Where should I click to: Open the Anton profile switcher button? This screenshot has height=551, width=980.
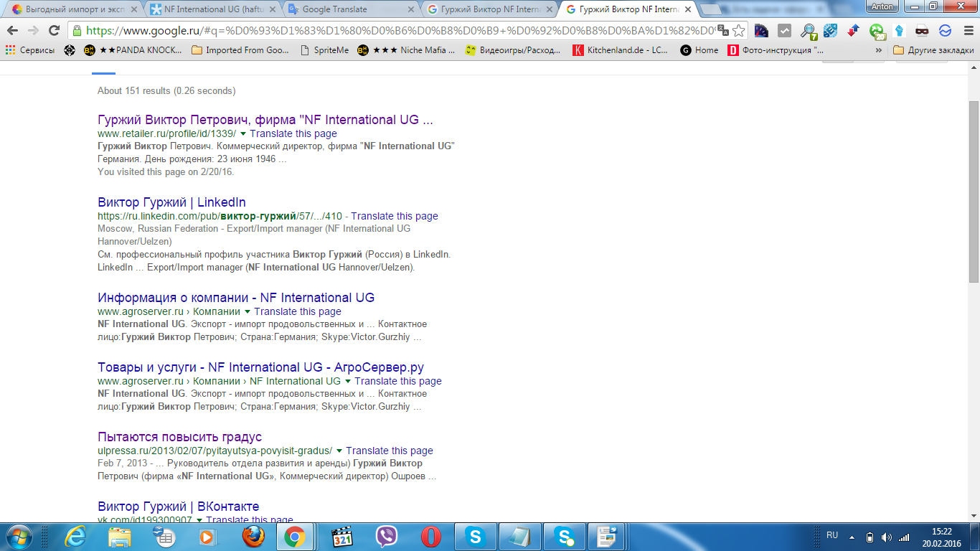click(x=882, y=6)
